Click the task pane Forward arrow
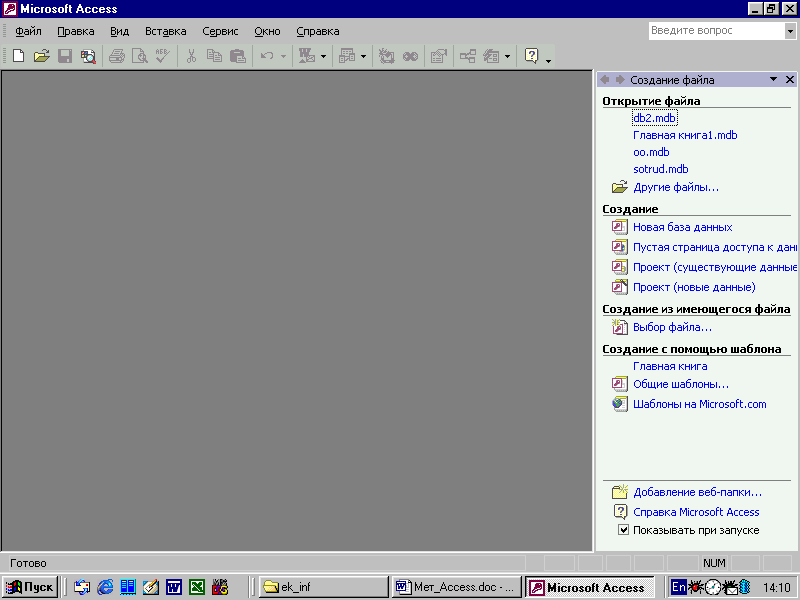Viewport: 800px width, 600px height. pyautogui.click(x=620, y=80)
